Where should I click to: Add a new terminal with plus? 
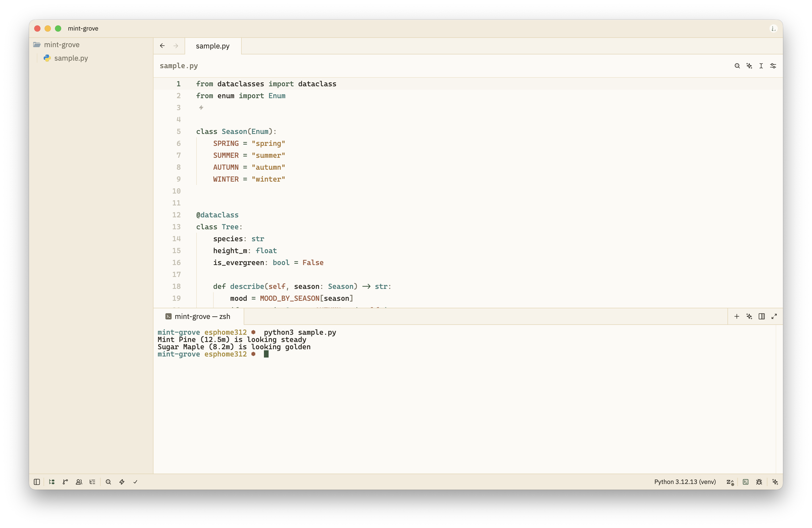click(x=737, y=316)
